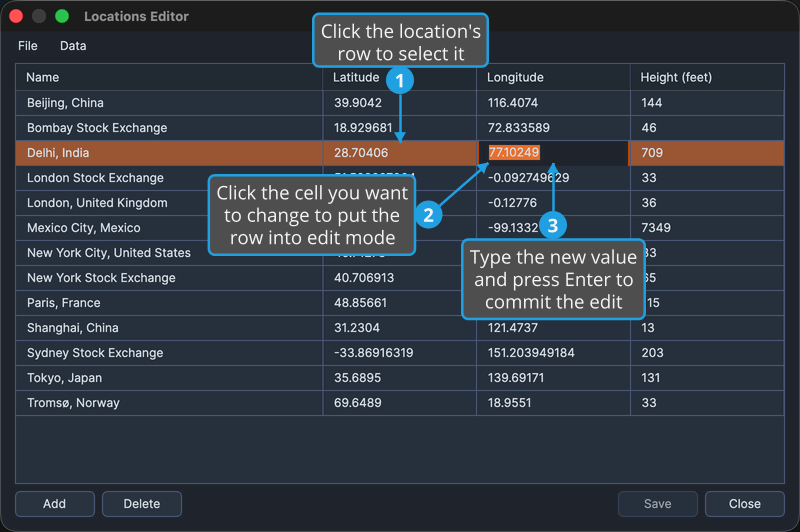Click London Stock Exchange height cell 33
This screenshot has width=800, height=532.
[x=707, y=178]
